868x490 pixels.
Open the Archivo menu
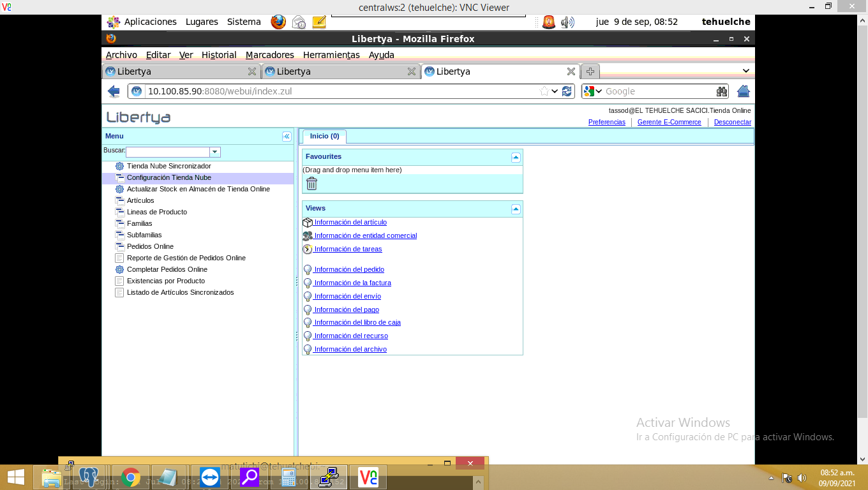121,55
